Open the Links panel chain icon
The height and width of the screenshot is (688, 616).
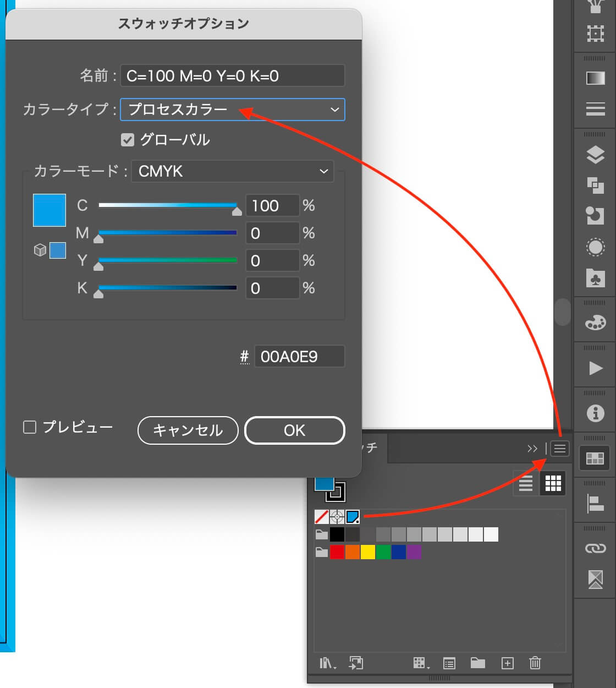(595, 548)
